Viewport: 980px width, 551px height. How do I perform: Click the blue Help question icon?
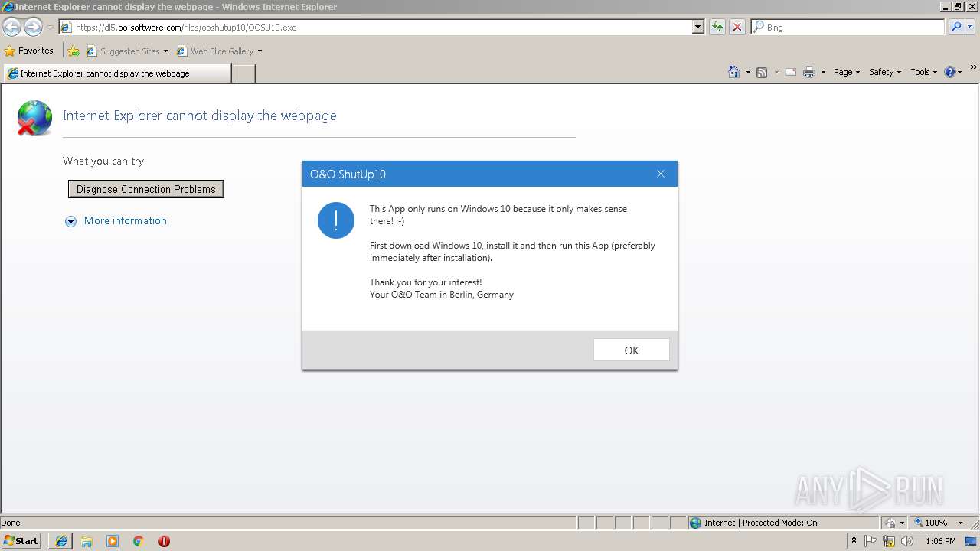click(x=950, y=72)
